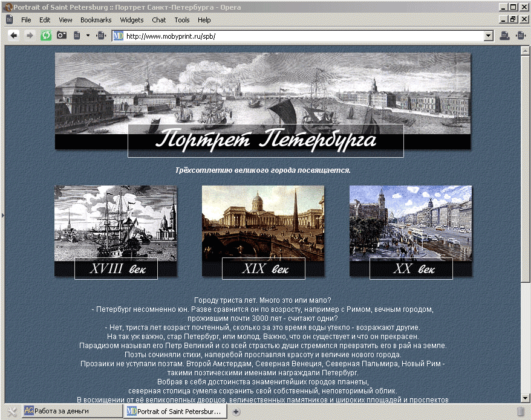Open the XVIII век engraving thumbnail
531x420 pixels.
[x=116, y=223]
